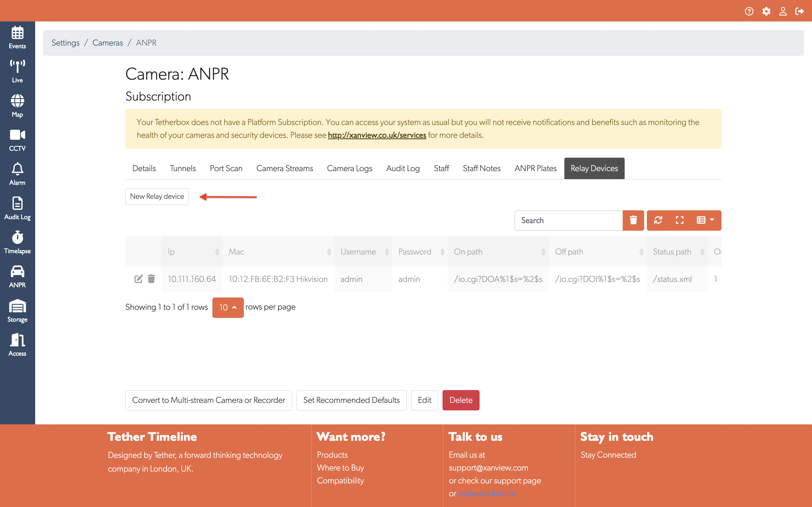Image resolution: width=812 pixels, height=507 pixels.
Task: Click the red Delete button
Action: pyautogui.click(x=461, y=400)
